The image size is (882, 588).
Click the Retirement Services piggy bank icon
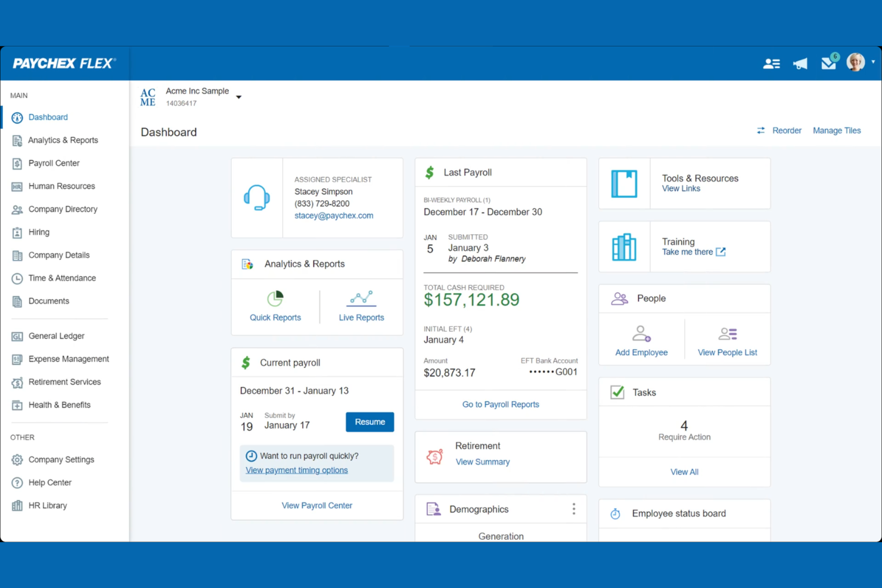(17, 382)
